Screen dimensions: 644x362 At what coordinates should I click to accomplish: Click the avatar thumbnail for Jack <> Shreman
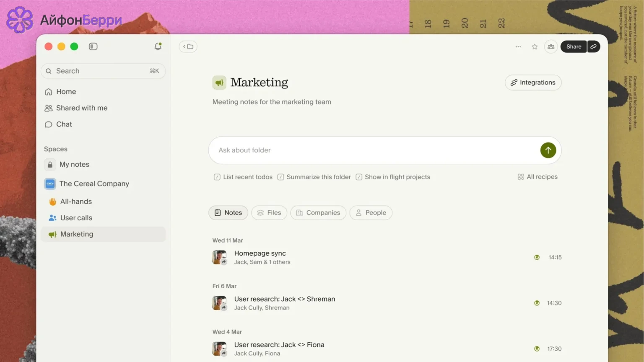pos(219,303)
